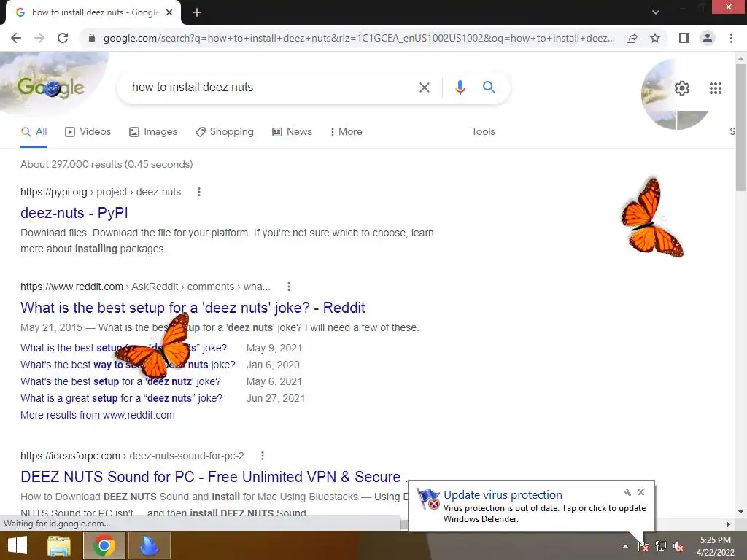The width and height of the screenshot is (747, 560).
Task: Click the blue magnifier search button
Action: point(489,87)
